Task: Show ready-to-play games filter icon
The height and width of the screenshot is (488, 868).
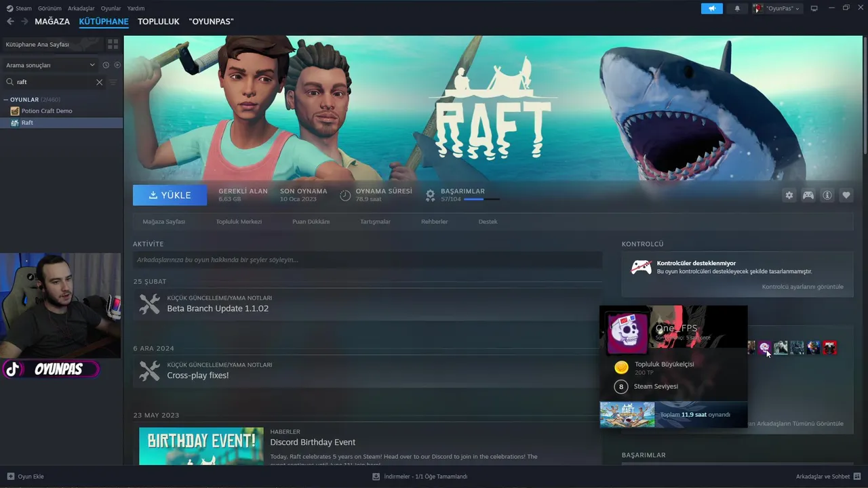Action: click(117, 65)
